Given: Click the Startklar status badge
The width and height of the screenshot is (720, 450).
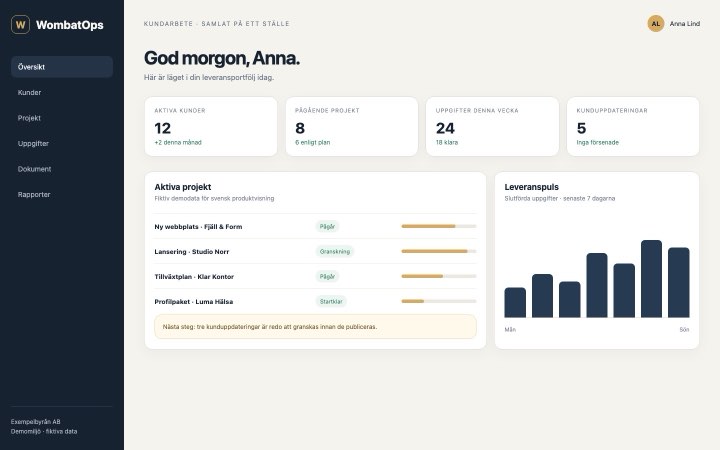Looking at the screenshot, I should click(x=331, y=301).
